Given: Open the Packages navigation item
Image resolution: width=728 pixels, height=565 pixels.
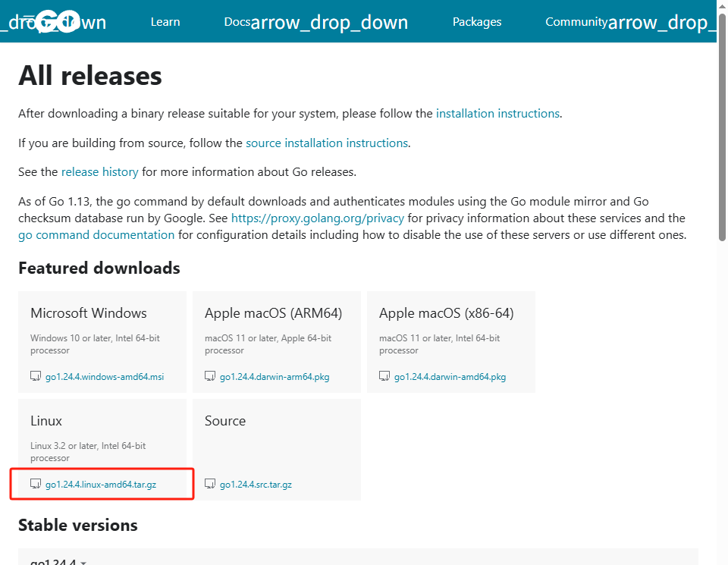Looking at the screenshot, I should [477, 22].
